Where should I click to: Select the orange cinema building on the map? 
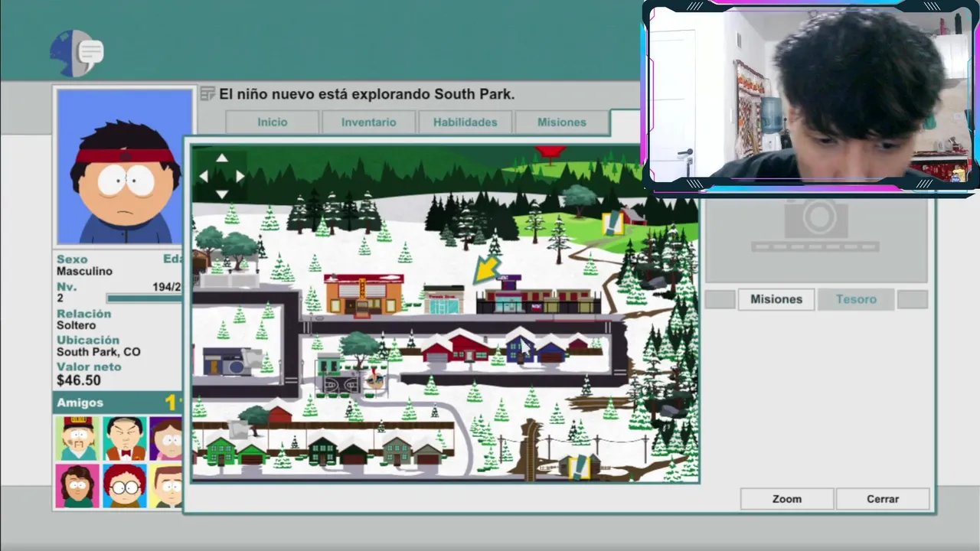364,295
